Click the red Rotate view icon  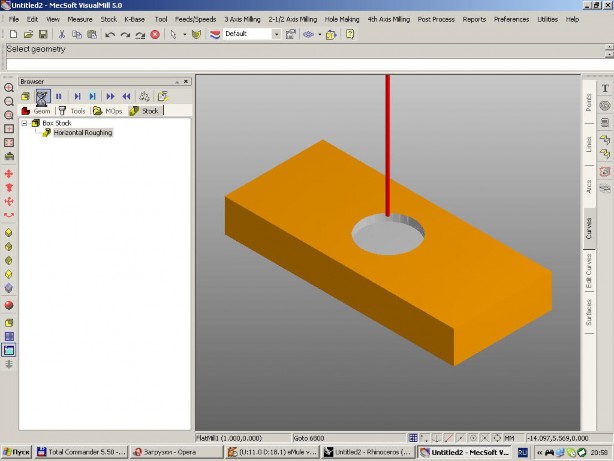click(9, 215)
